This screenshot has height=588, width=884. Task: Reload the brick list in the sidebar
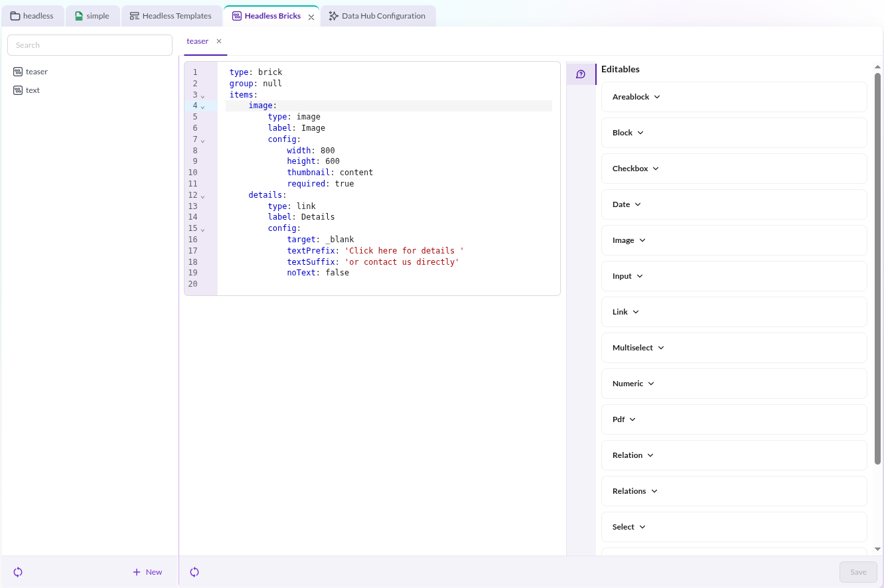tap(18, 572)
